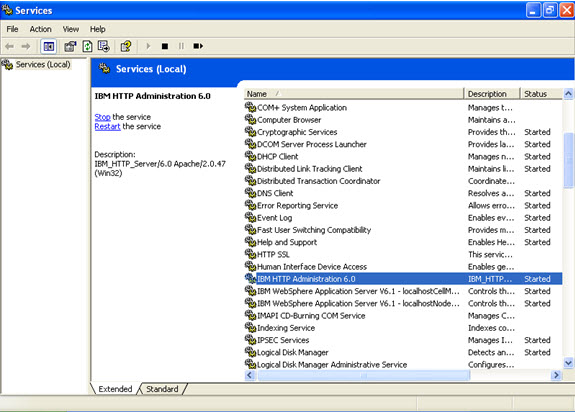Click the vertical scrollbar down arrow
This screenshot has width=575, height=412.
568,363
